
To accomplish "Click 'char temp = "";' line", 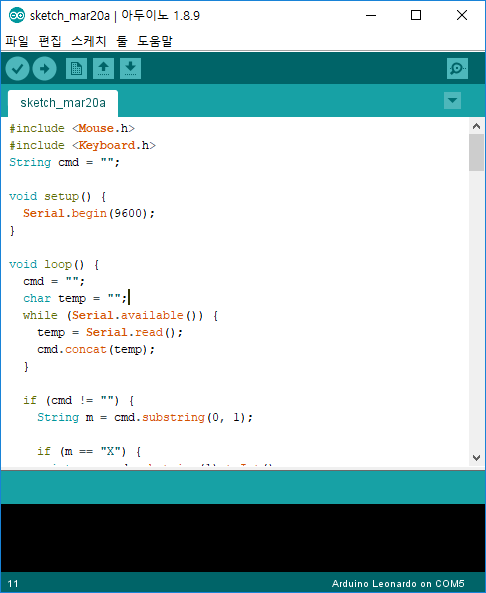I will (x=75, y=299).
